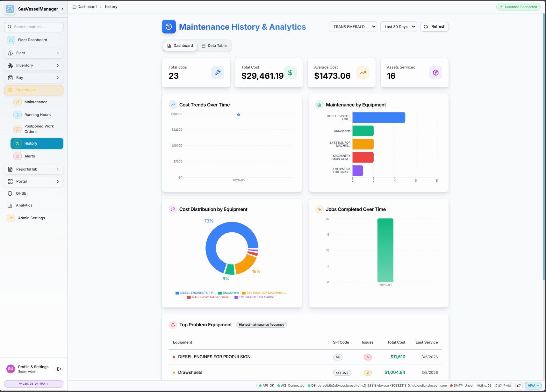
Task: Collapse the sidebar with the chevron arrow
Action: click(x=62, y=9)
